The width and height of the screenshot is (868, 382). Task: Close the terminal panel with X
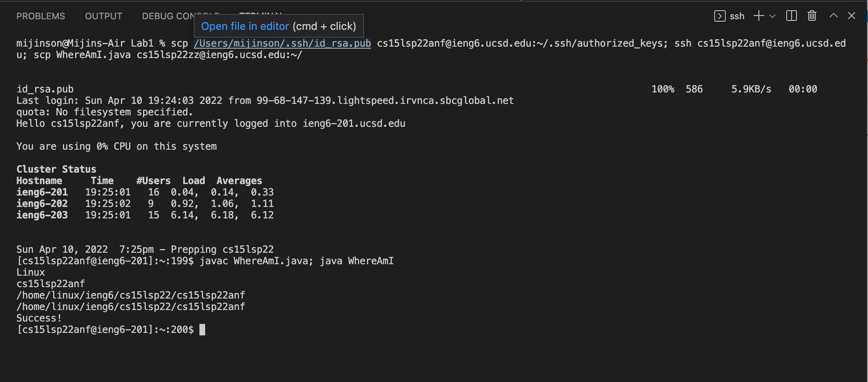852,16
